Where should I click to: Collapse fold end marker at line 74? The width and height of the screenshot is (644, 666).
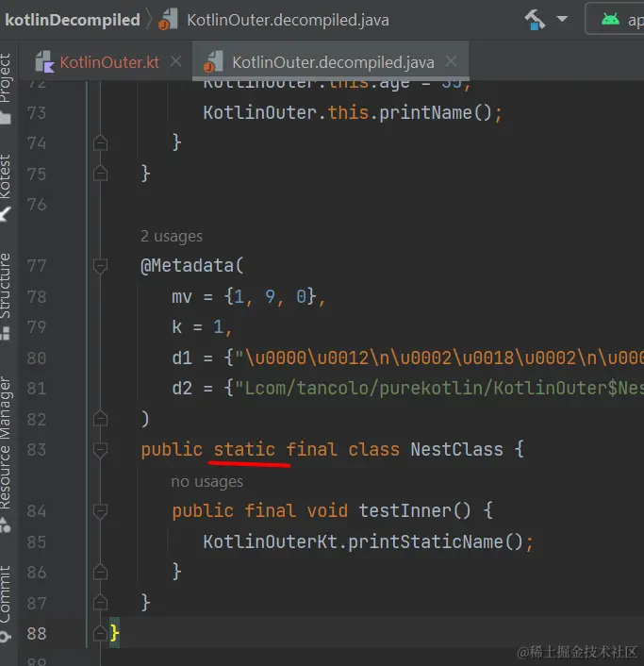(x=100, y=142)
